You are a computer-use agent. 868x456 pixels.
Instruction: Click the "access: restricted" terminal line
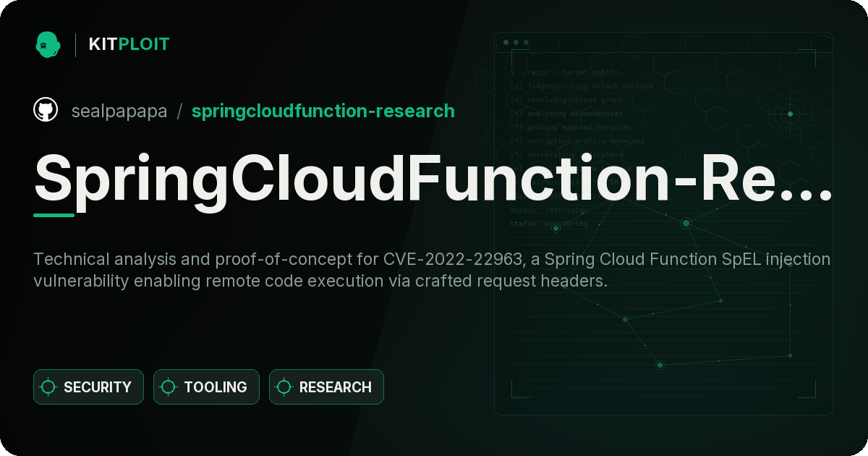coord(549,210)
